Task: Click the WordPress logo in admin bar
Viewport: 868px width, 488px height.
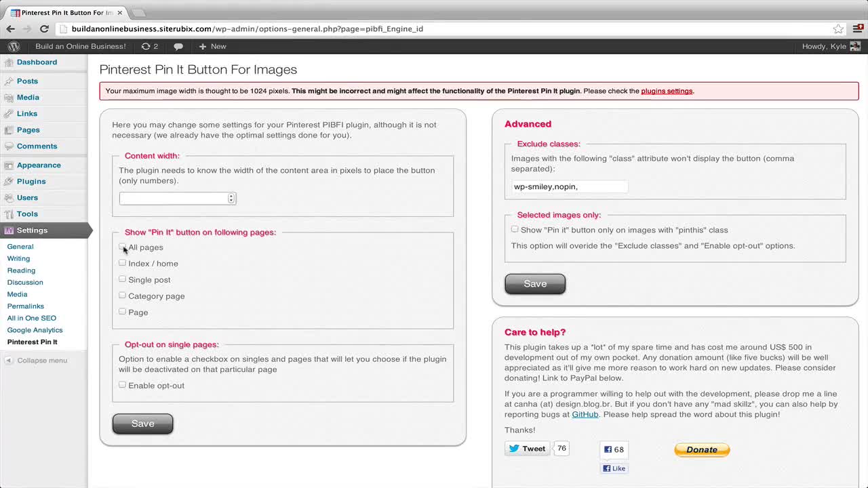Action: click(14, 46)
